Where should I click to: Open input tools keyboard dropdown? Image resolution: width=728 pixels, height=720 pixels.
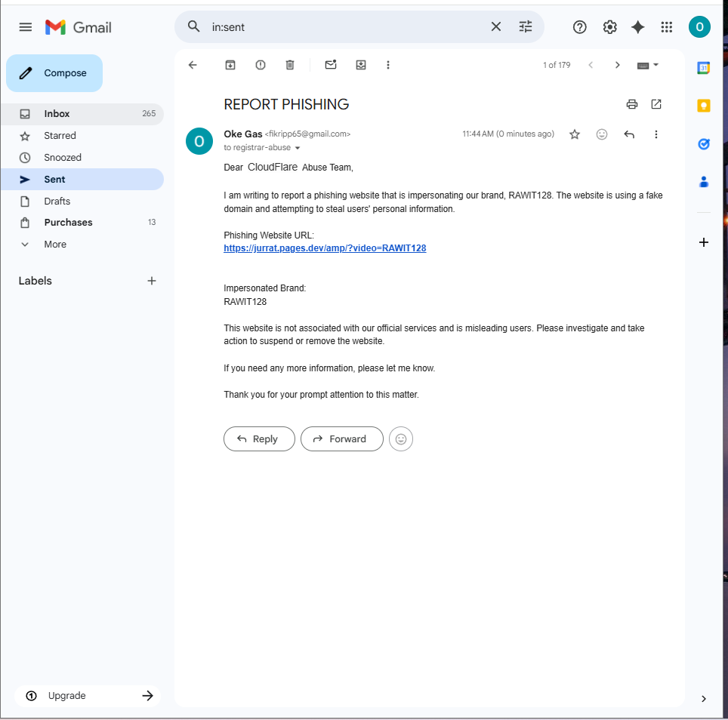pos(648,66)
